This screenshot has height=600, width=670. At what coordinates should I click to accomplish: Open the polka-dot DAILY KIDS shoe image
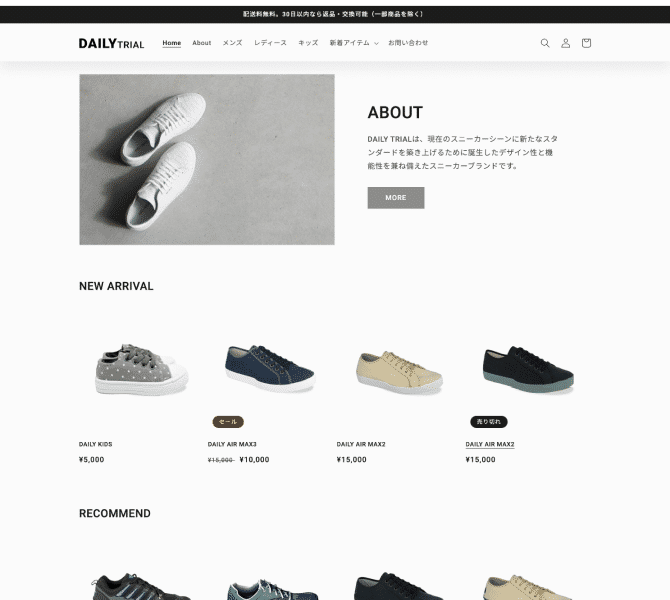(x=141, y=369)
